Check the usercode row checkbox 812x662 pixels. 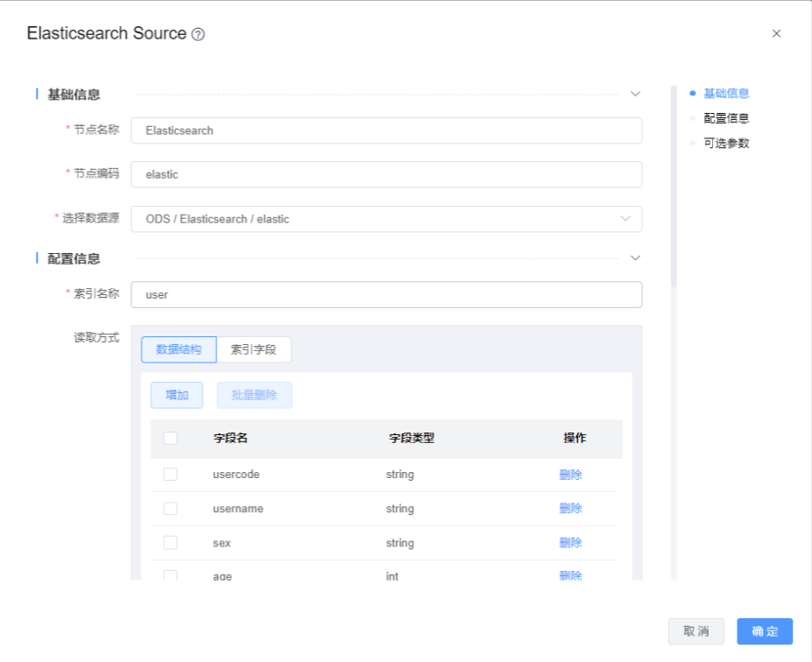(171, 474)
